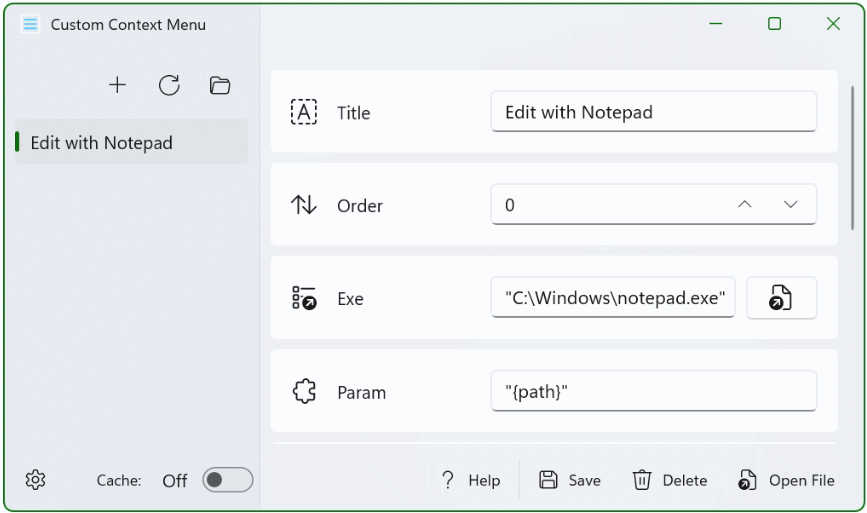Image resolution: width=867 pixels, height=513 pixels.
Task: Click the 'Cache:' label
Action: point(119,480)
